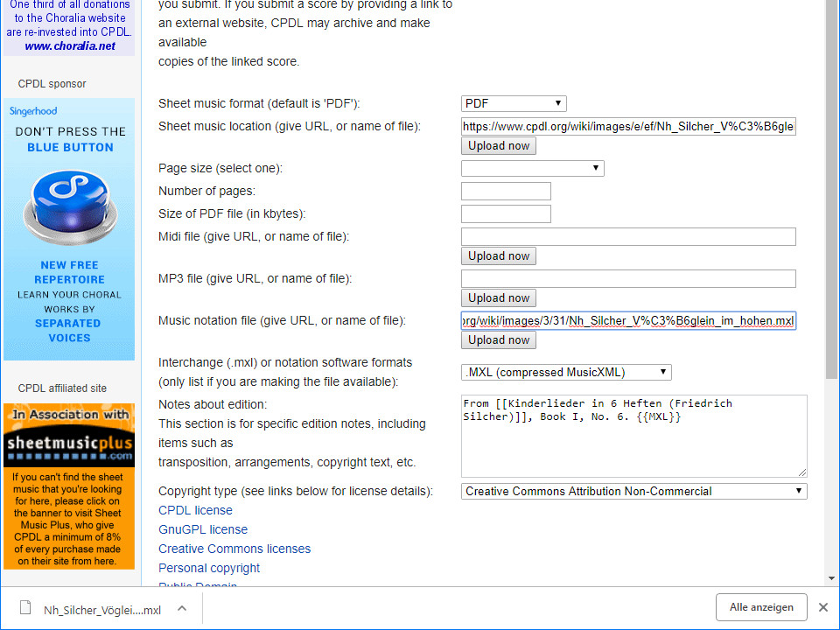
Task: Click the downloaded .mxl file icon
Action: (x=25, y=609)
